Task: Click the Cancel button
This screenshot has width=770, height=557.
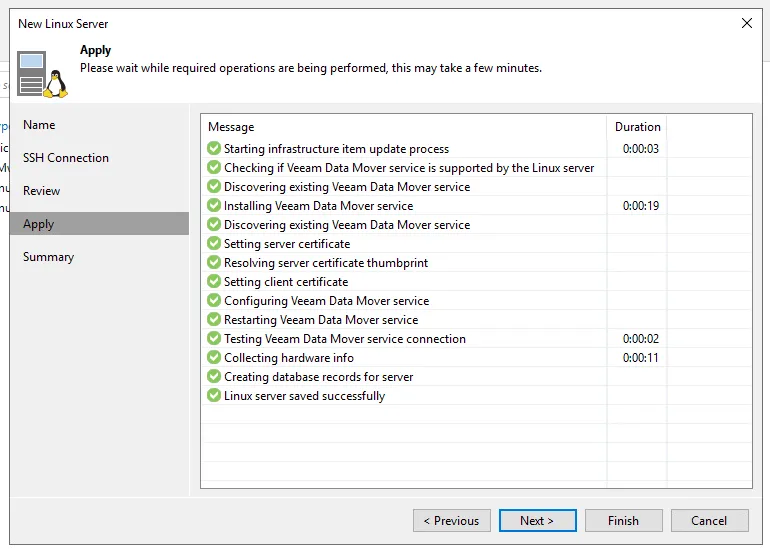Action: pos(709,520)
